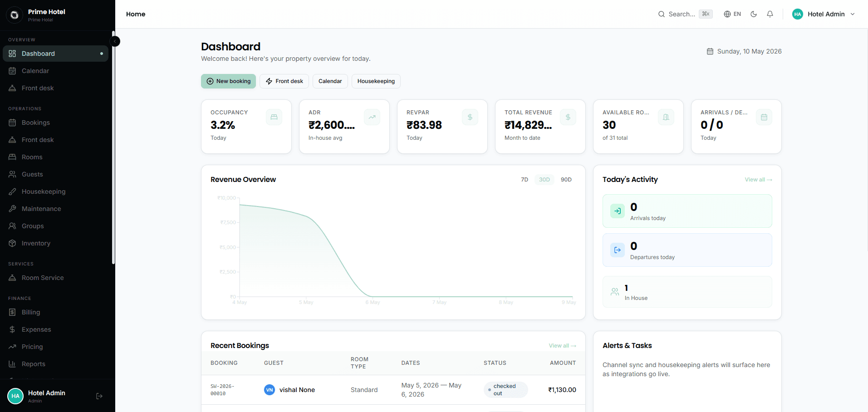Click the bed icon on Occupancy card
Viewport: 868px width, 412px height.
[x=274, y=117]
